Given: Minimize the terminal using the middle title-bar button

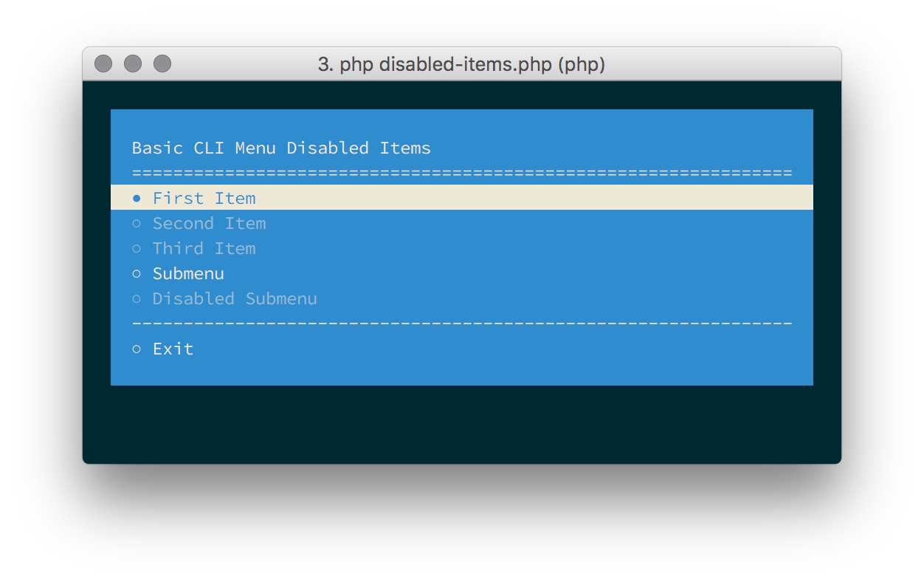Looking at the screenshot, I should [133, 64].
